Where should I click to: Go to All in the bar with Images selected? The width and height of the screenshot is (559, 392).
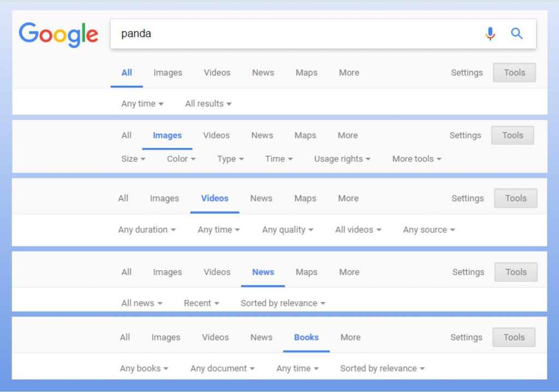126,135
